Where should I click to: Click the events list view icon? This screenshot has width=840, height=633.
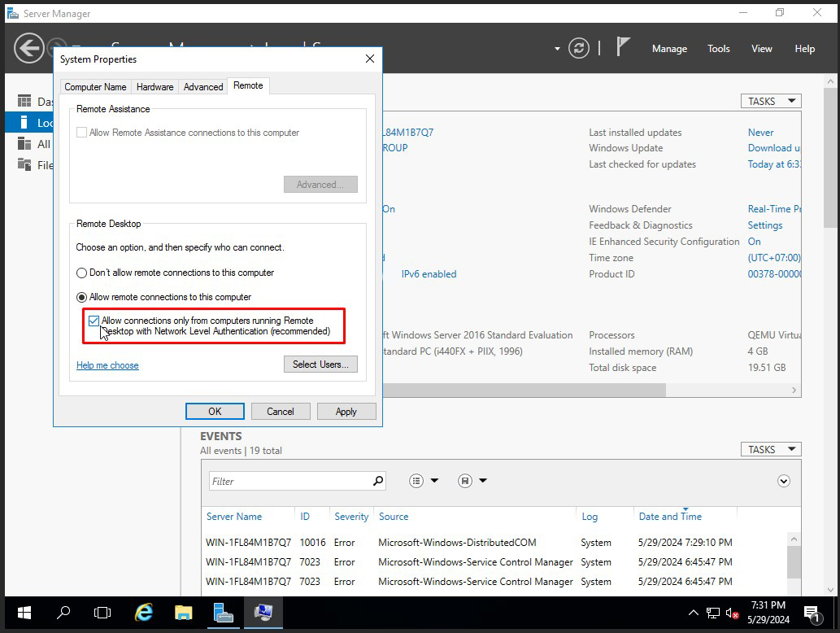click(417, 480)
